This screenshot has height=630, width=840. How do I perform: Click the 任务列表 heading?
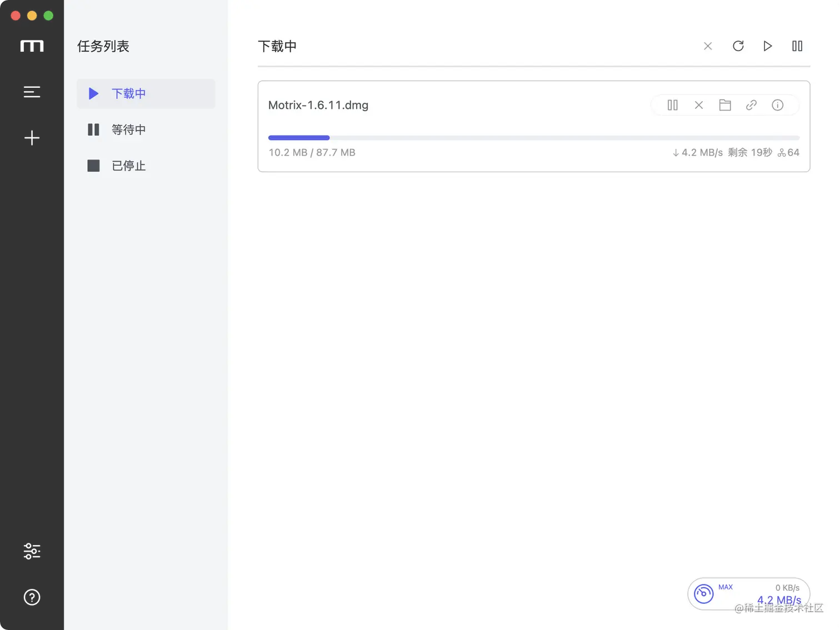(x=103, y=46)
